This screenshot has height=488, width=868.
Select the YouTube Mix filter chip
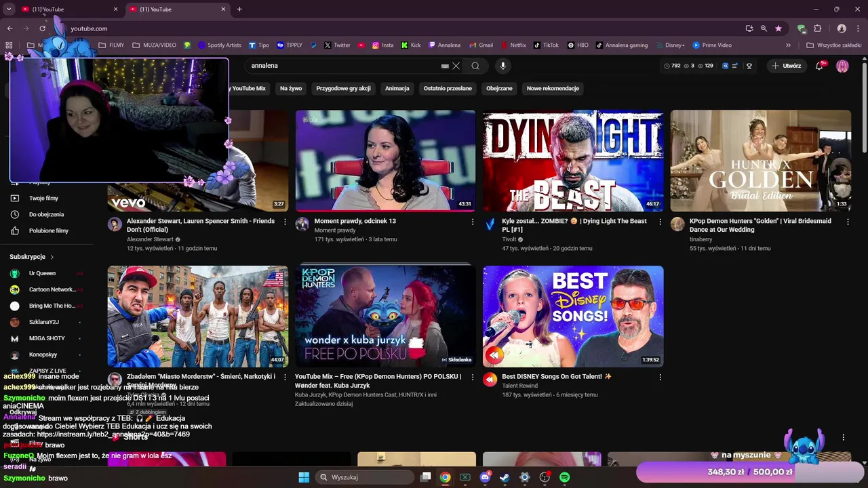point(249,88)
